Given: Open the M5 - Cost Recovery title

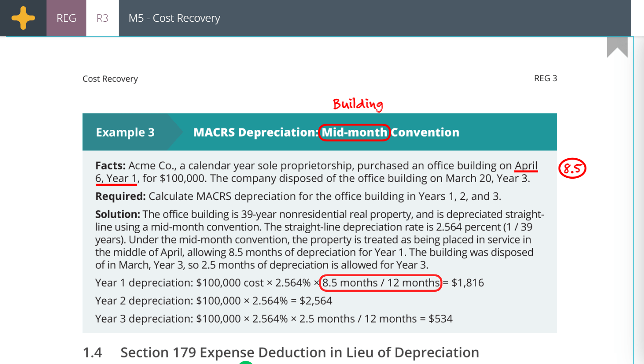Looking at the screenshot, I should pyautogui.click(x=174, y=18).
